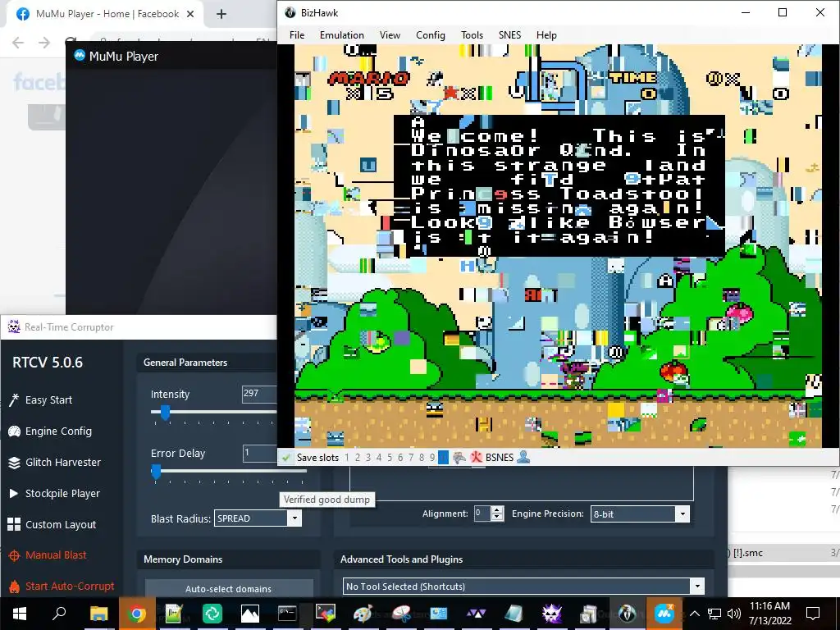Open new Chrome tab
The image size is (840, 630).
221,14
